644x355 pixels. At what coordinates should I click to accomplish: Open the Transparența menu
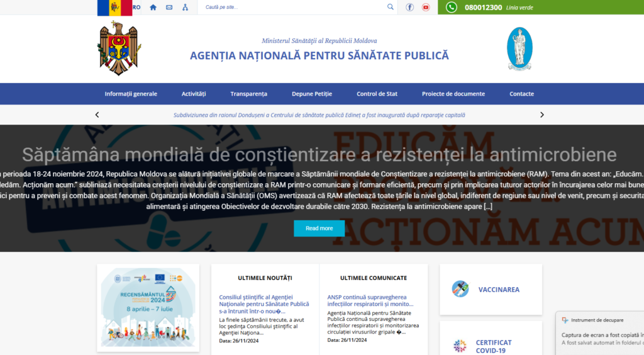(x=249, y=94)
